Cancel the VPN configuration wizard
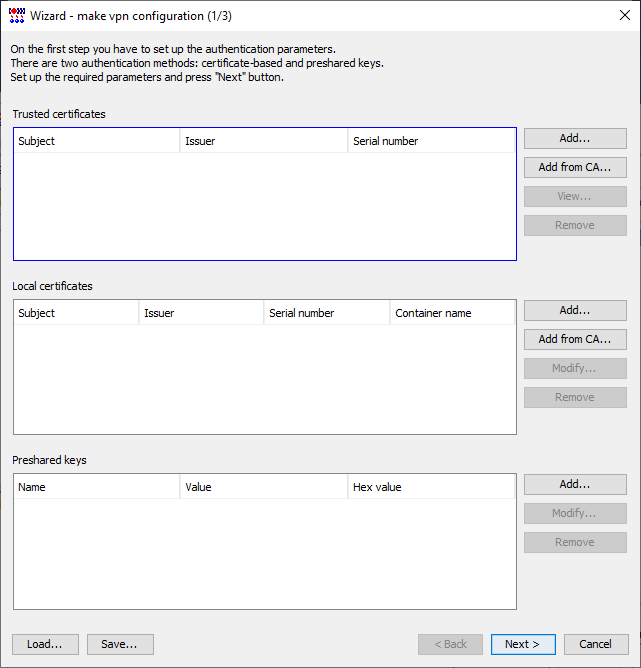Viewport: 641px width, 668px height. (x=596, y=644)
